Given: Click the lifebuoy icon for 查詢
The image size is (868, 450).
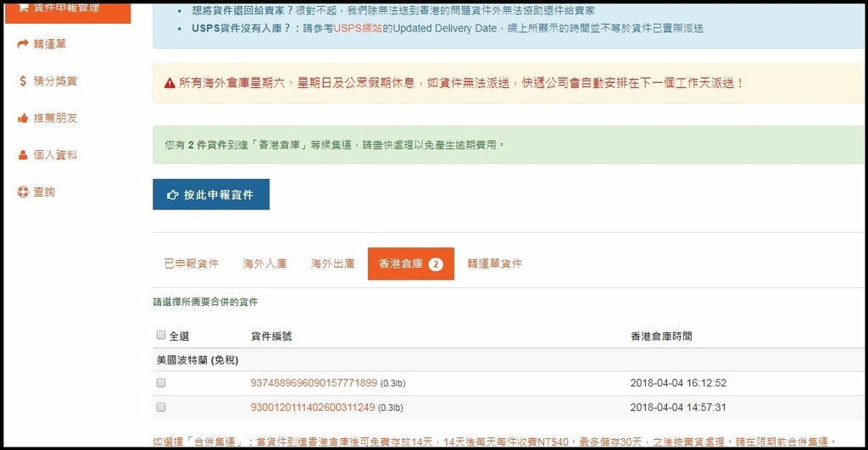Looking at the screenshot, I should tap(23, 192).
